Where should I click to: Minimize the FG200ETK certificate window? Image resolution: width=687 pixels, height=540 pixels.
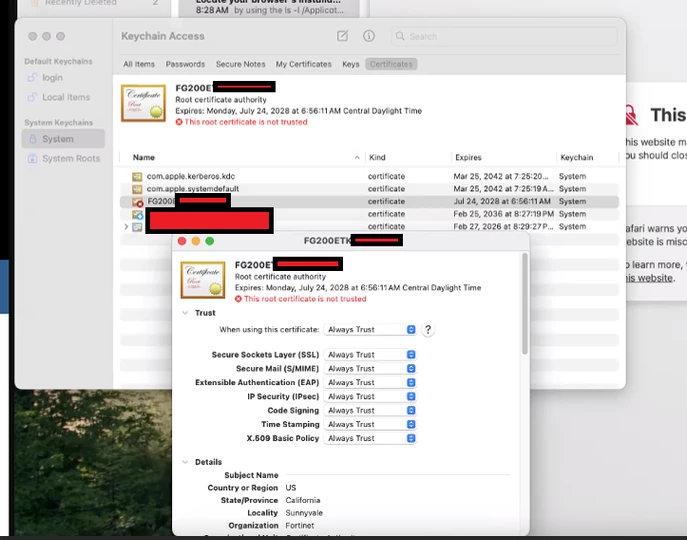click(x=196, y=241)
